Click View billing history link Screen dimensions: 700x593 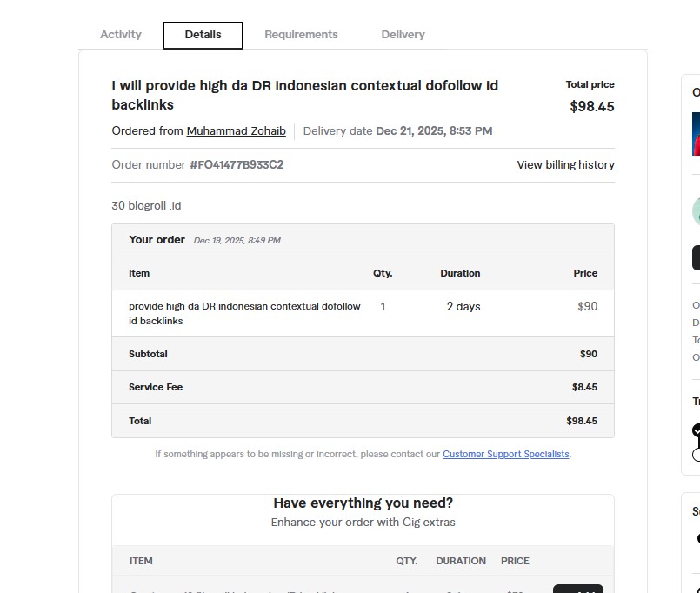tap(565, 165)
